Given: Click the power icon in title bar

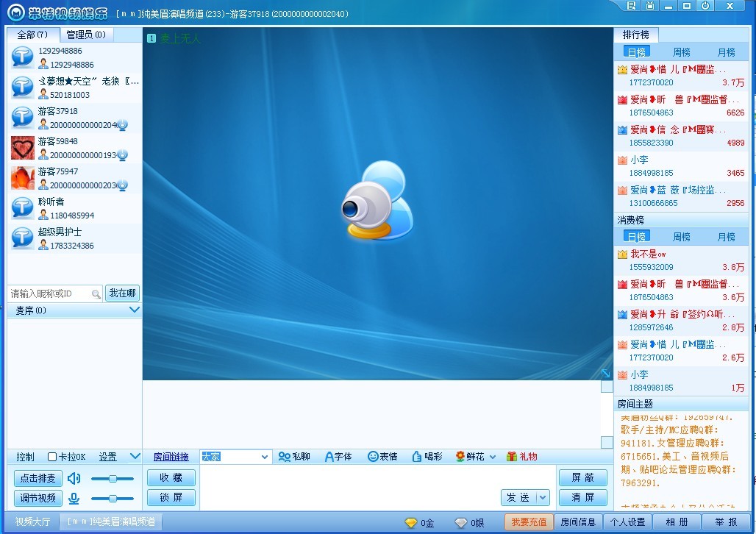Looking at the screenshot, I should coord(705,6).
